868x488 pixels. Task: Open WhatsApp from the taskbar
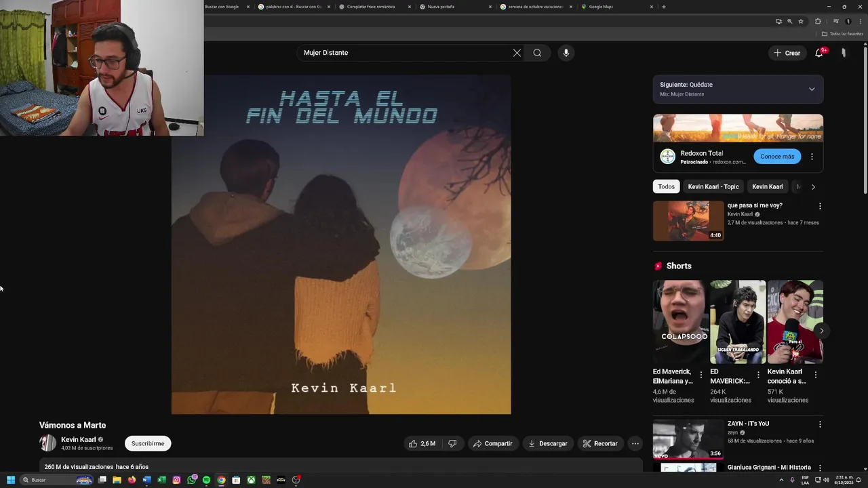pyautogui.click(x=192, y=480)
